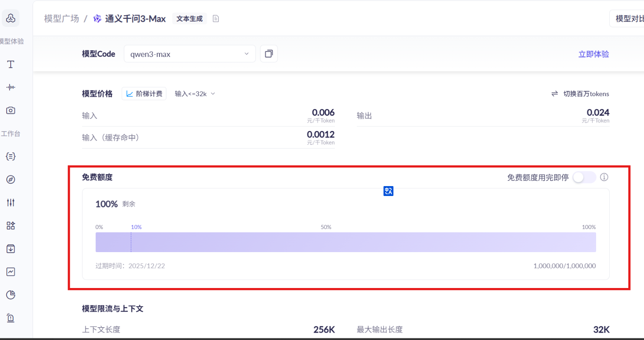This screenshot has width=644, height=340.
Task: Click the swap arrows icon by 切换百万tokens
Action: 555,94
